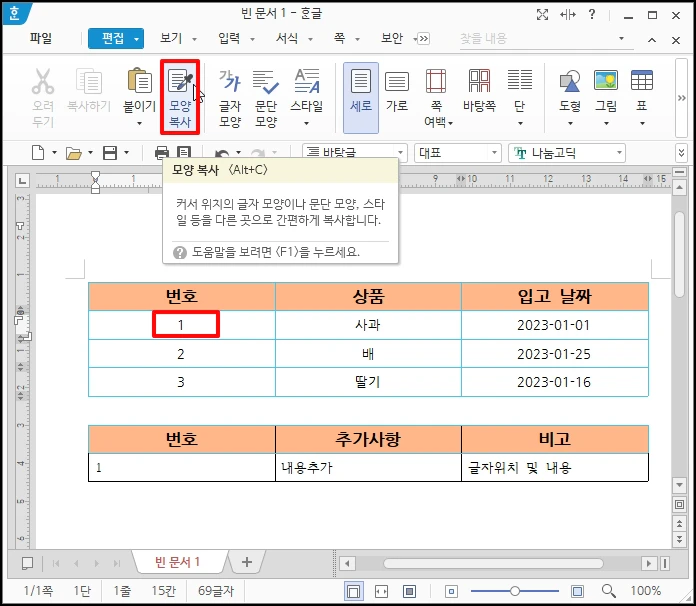696x606 pixels.
Task: Switch to the 빈 문서 1 document tab
Action: coord(178,562)
